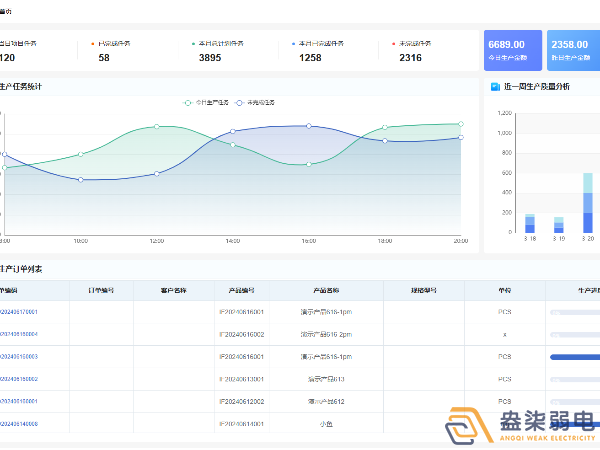Click the icon beside 近一周生产质量分析

[495, 87]
